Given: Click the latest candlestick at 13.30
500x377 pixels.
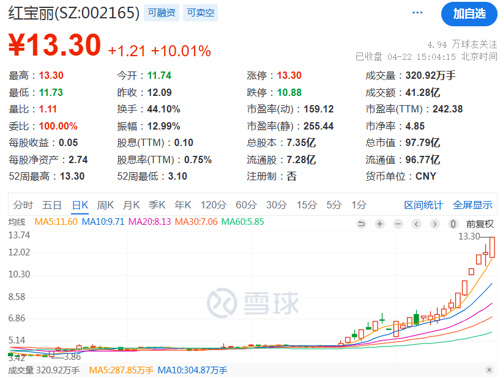Looking at the screenshot, I should [x=492, y=247].
